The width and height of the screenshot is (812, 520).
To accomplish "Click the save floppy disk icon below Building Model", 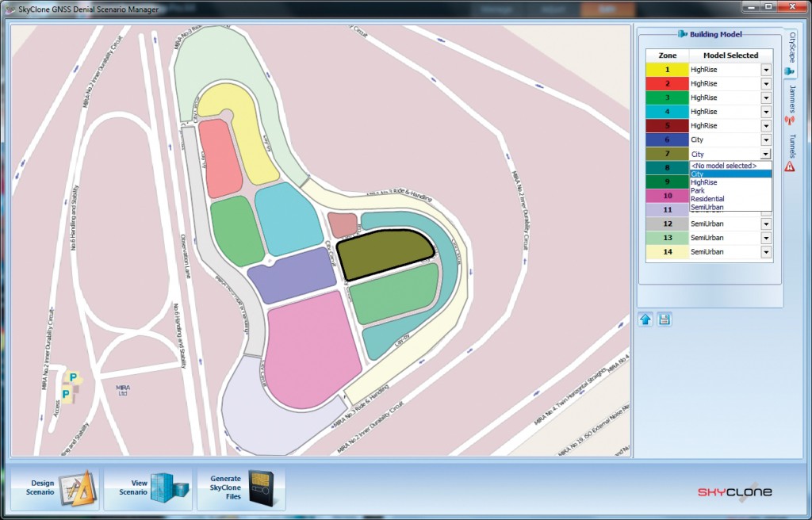I will click(665, 319).
